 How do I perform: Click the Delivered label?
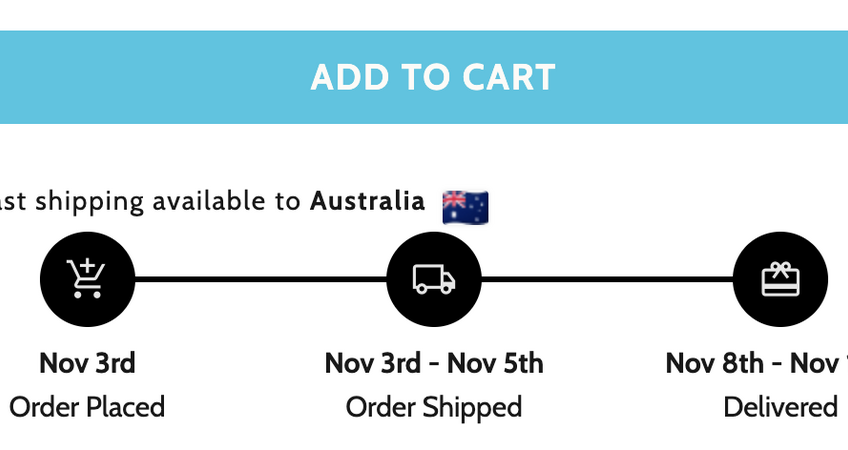pyautogui.click(x=780, y=407)
